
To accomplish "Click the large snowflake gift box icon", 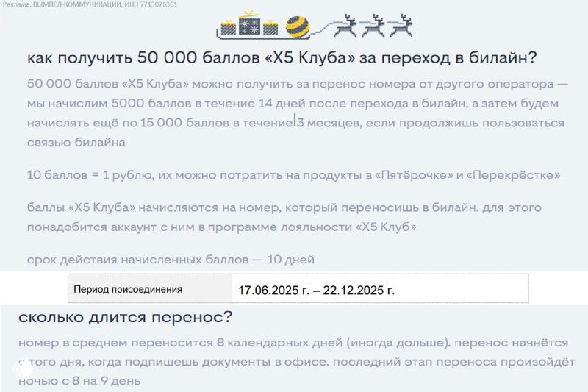I will [251, 26].
